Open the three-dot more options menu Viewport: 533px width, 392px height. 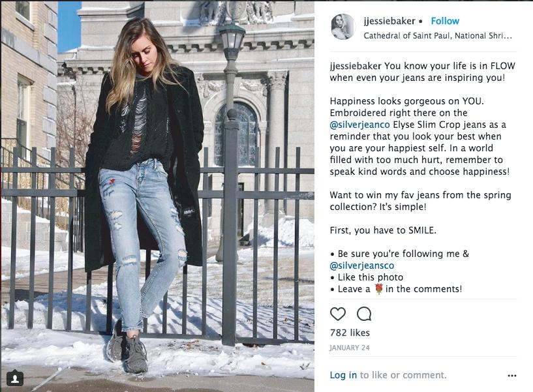[512, 376]
